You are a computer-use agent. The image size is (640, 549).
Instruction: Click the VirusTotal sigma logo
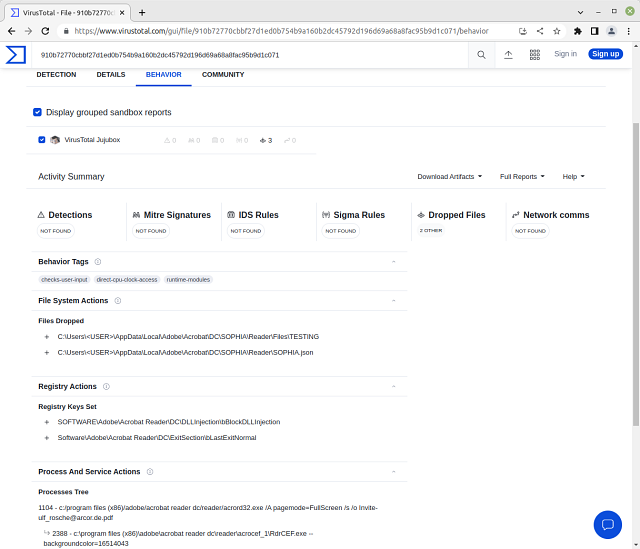pyautogui.click(x=16, y=55)
